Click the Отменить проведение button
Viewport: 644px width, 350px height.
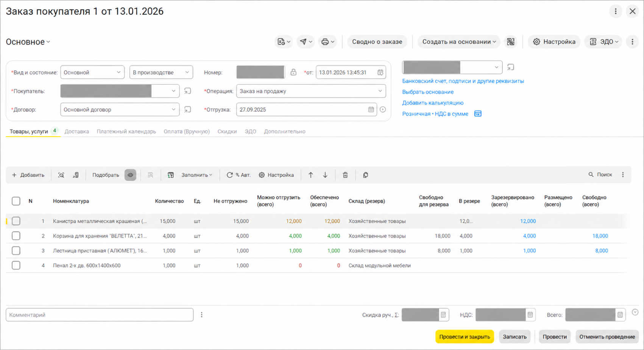click(x=607, y=337)
